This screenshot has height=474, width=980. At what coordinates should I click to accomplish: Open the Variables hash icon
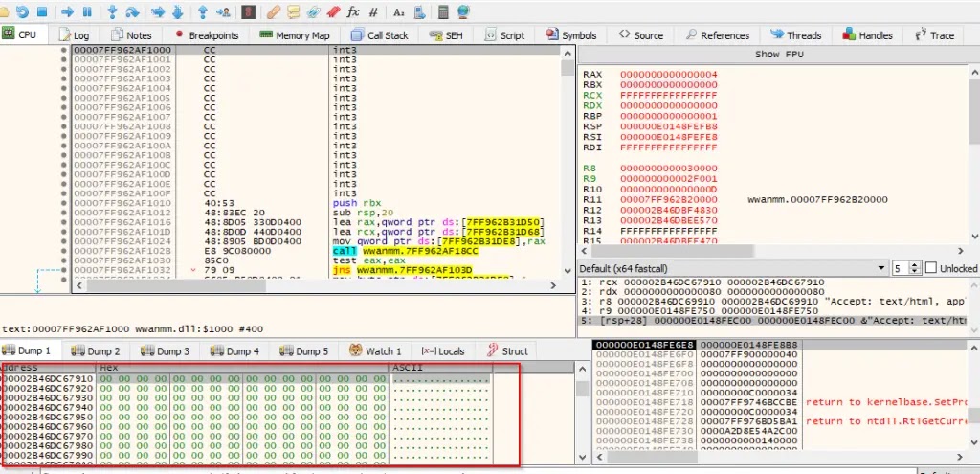(x=373, y=11)
